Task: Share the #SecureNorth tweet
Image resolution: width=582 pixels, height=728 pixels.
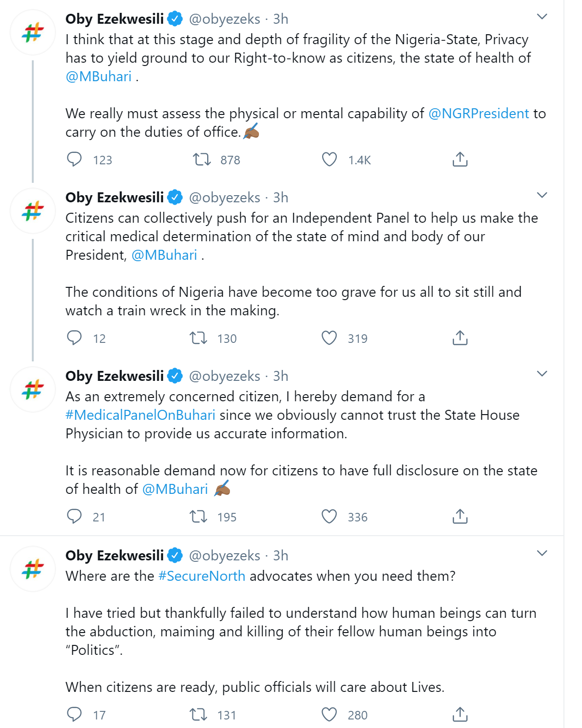Action: tap(460, 715)
